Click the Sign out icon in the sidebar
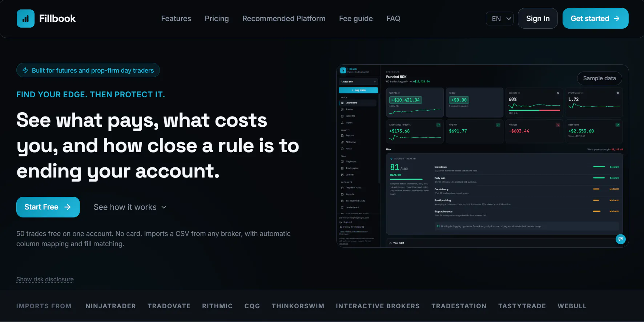Image resolution: width=644 pixels, height=322 pixels. [x=341, y=222]
